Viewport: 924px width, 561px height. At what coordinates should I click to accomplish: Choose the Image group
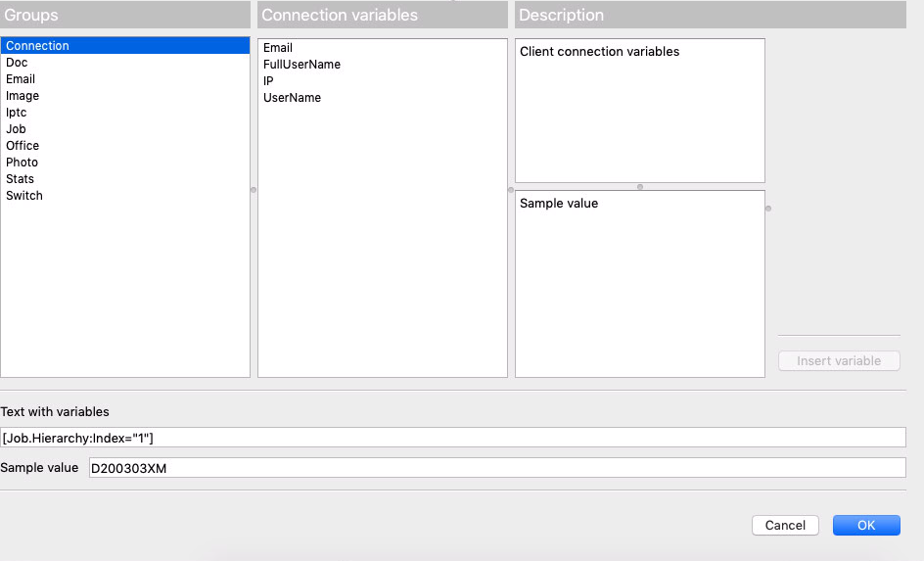(x=23, y=96)
